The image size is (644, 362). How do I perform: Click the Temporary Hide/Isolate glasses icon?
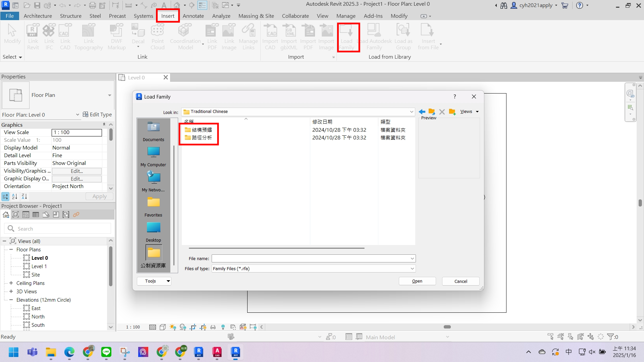click(213, 327)
